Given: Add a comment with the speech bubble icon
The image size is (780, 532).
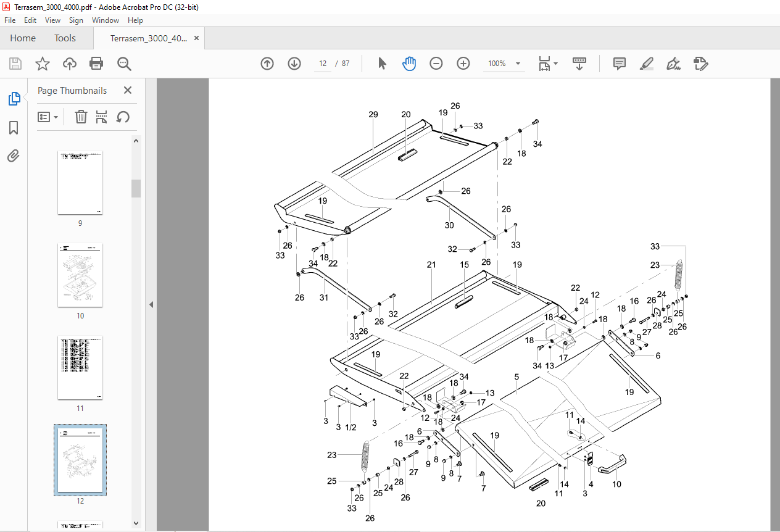Looking at the screenshot, I should [620, 64].
